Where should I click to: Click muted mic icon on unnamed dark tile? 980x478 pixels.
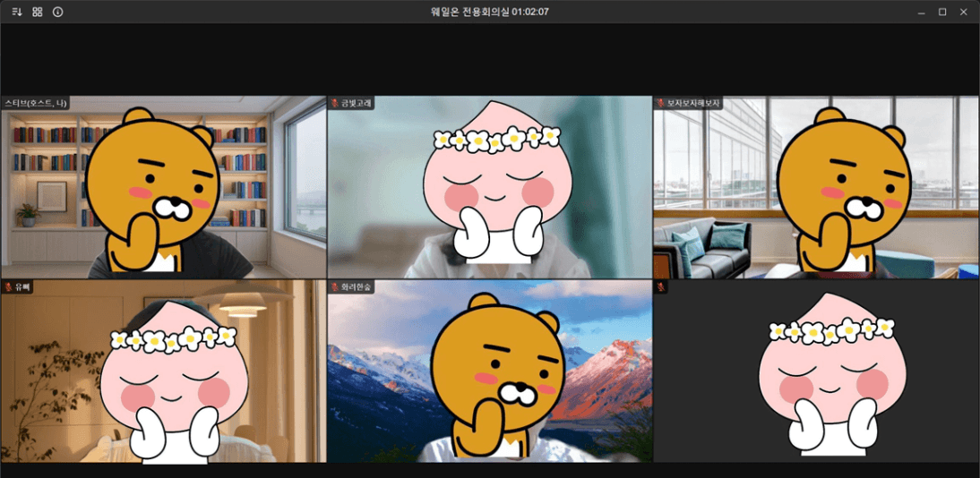[660, 286]
